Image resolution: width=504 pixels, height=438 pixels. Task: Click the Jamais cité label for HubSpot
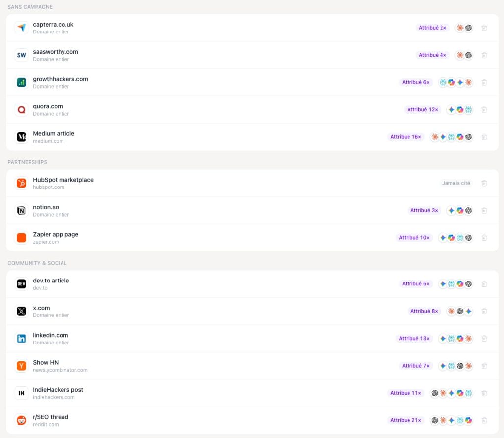(x=456, y=183)
